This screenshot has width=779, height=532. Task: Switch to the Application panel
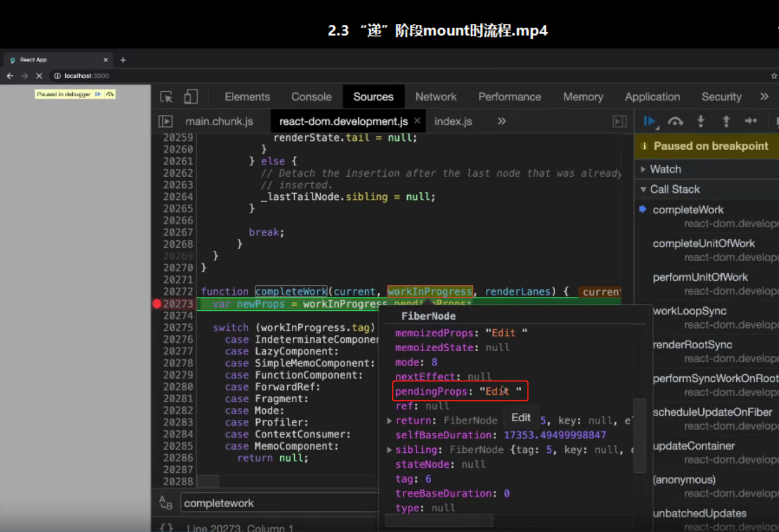coord(652,96)
